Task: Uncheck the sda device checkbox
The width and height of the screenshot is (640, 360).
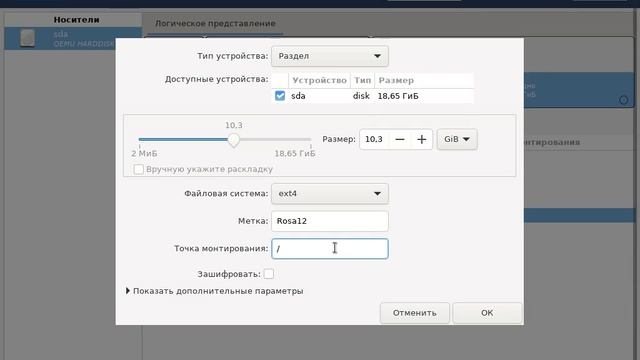Action: [280, 96]
